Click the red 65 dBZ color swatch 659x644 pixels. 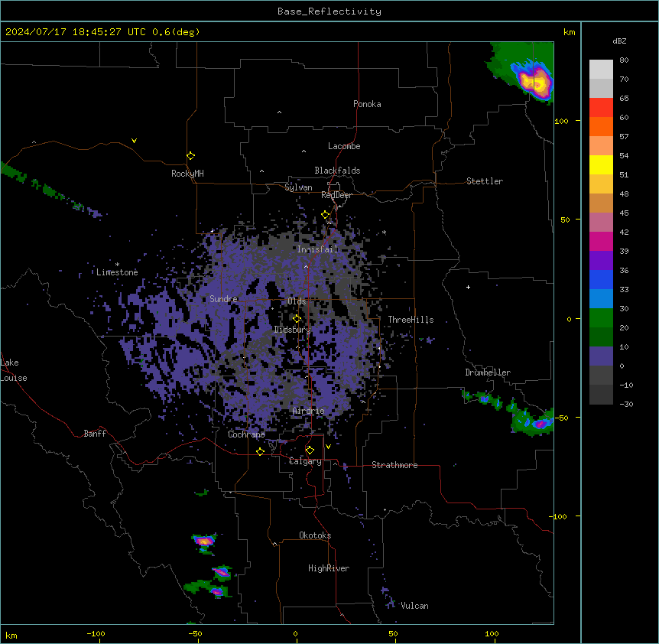click(x=601, y=107)
